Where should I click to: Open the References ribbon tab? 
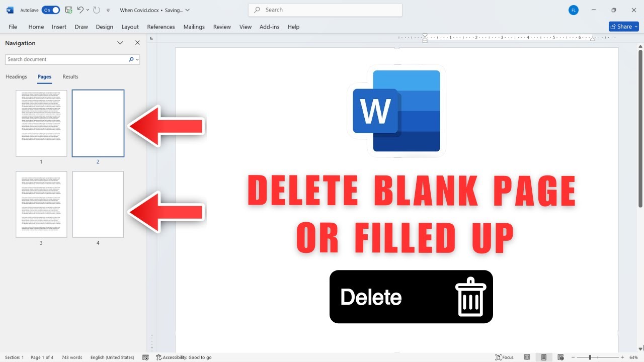[x=161, y=27]
